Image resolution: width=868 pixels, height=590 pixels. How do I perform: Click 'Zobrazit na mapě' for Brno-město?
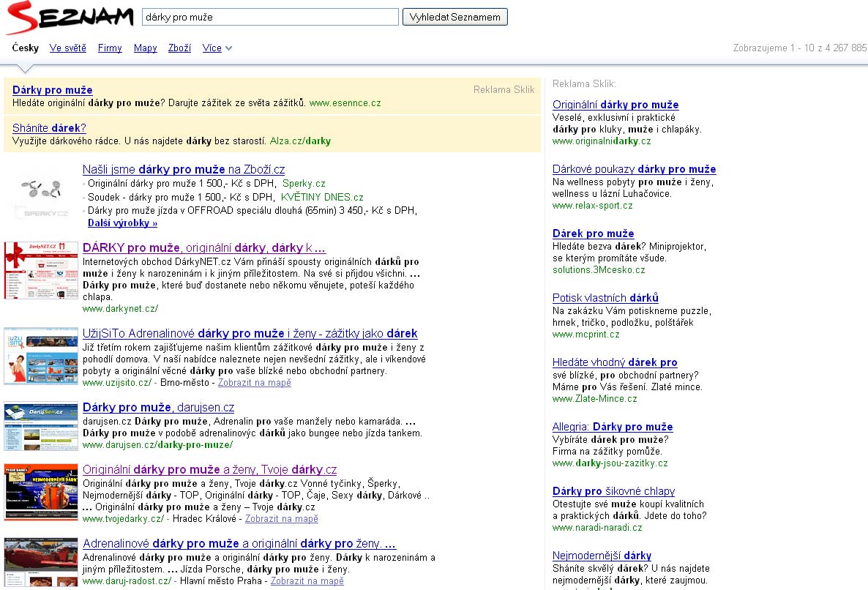[254, 382]
